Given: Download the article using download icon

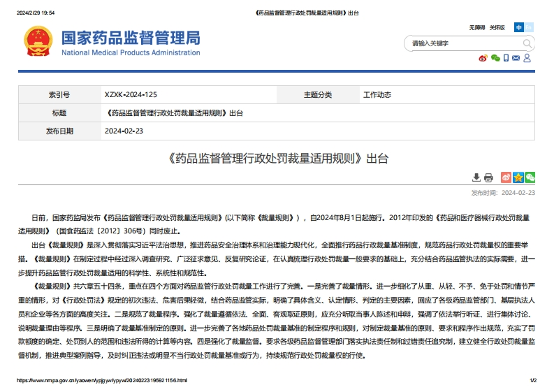Looking at the screenshot, I should 476,177.
